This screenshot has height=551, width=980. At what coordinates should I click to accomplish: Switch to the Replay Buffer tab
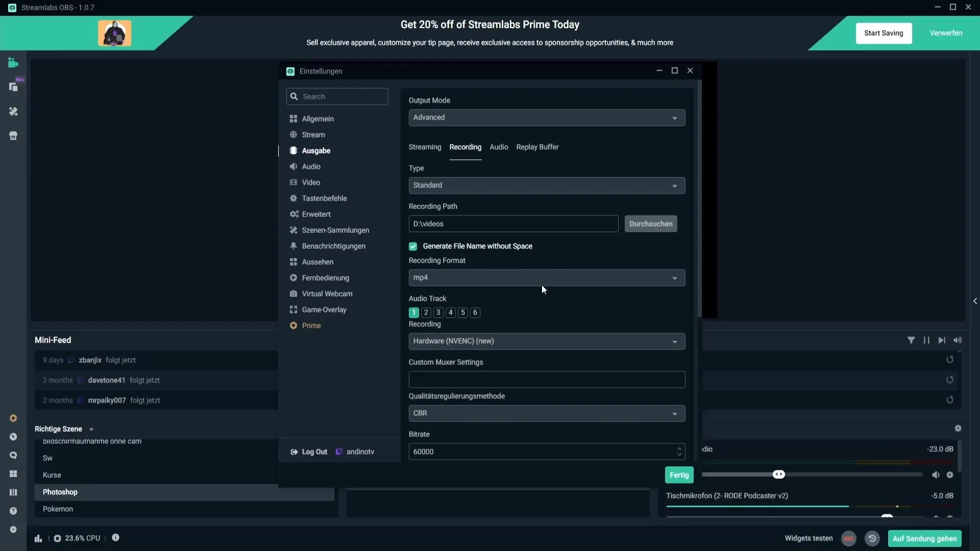coord(537,147)
